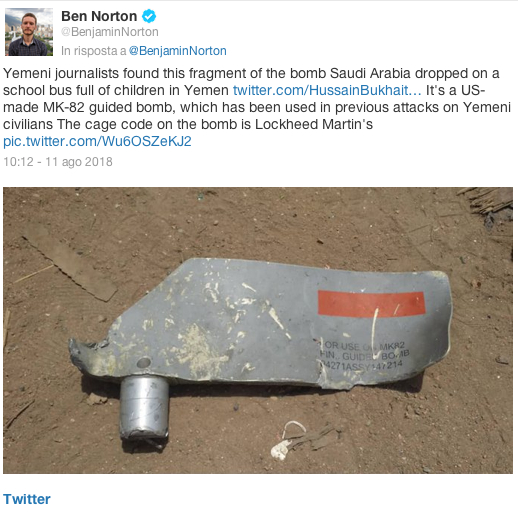Screen dimensions: 518x515
Task: Open the blue @BenjaminNorton reply-to link
Action: [178, 51]
